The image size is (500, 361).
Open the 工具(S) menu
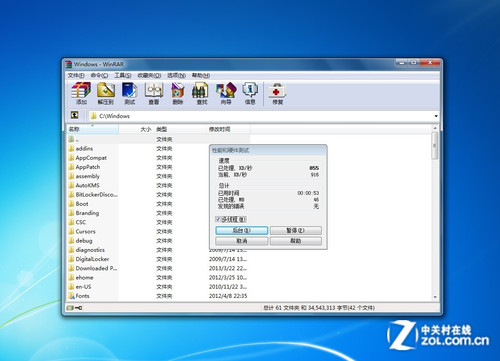123,75
